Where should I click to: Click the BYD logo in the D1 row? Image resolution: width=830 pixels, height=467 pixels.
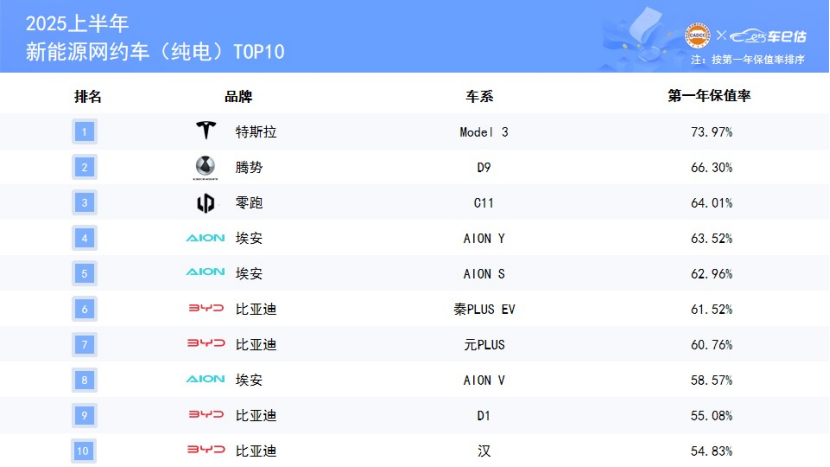point(206,415)
